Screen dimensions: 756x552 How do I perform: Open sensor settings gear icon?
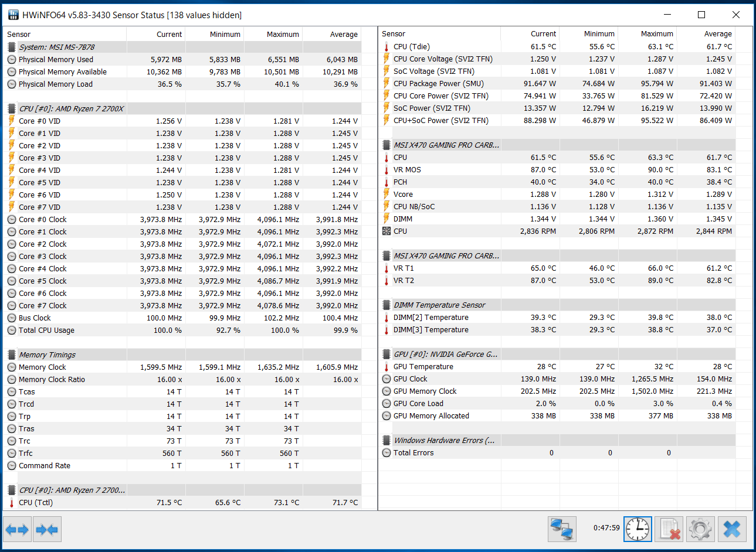pos(700,529)
